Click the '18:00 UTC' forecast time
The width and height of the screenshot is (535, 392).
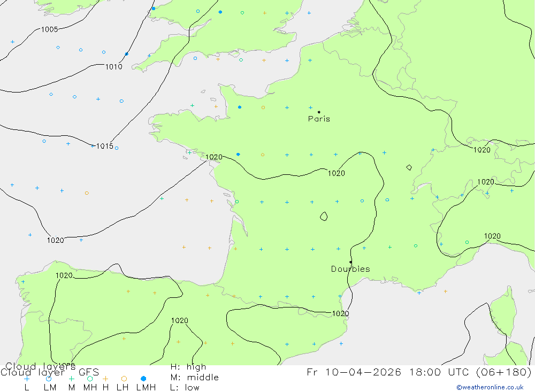440,372
